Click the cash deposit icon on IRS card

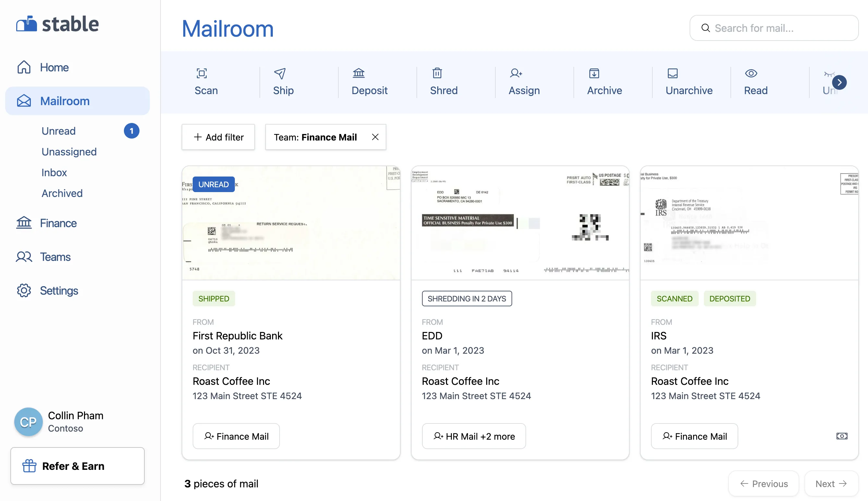tap(841, 436)
